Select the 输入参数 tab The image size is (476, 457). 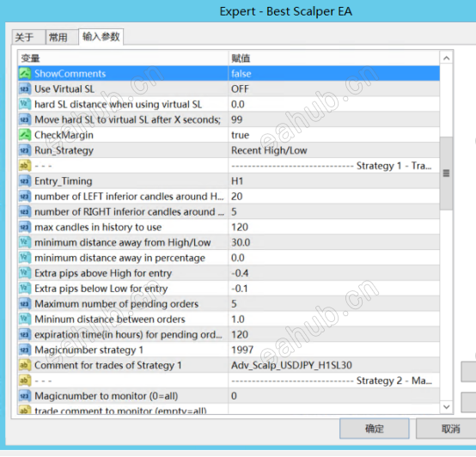coord(101,37)
